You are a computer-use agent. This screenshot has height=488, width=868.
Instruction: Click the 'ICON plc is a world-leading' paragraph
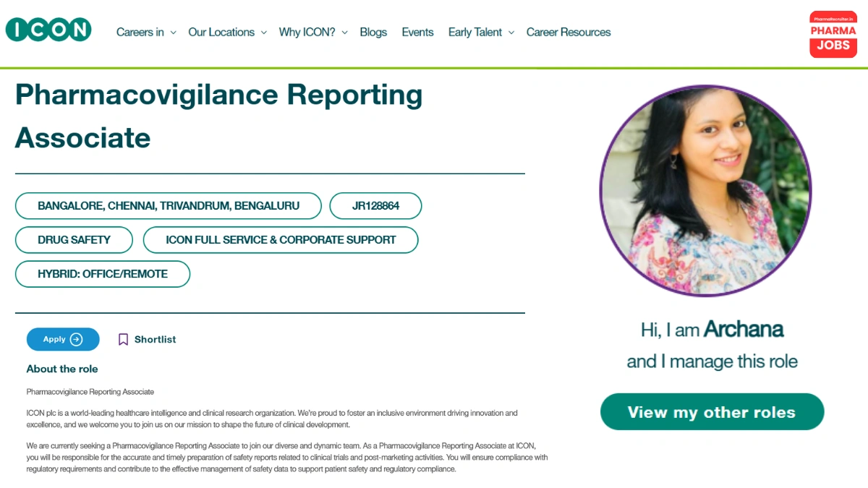click(272, 419)
